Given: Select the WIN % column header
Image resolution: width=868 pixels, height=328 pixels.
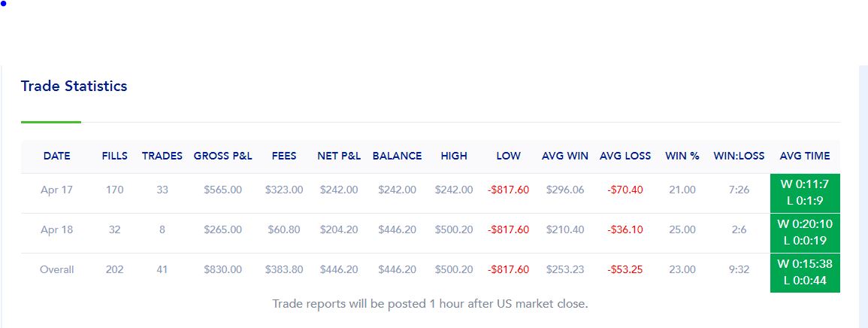Looking at the screenshot, I should [682, 156].
